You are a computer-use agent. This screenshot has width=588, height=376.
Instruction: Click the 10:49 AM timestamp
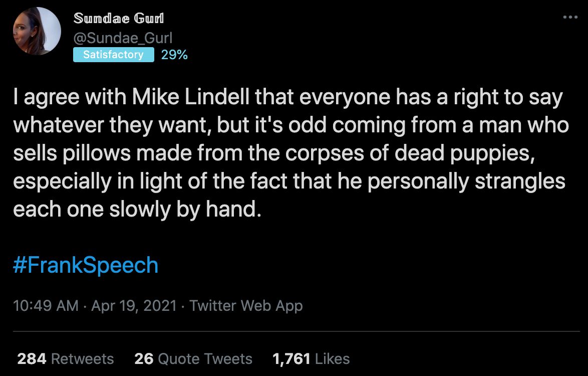[46, 305]
